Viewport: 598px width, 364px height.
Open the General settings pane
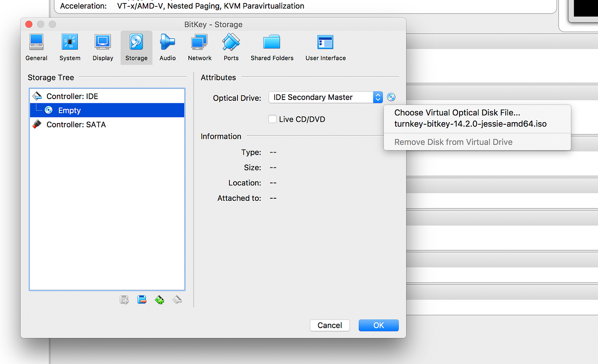click(36, 48)
